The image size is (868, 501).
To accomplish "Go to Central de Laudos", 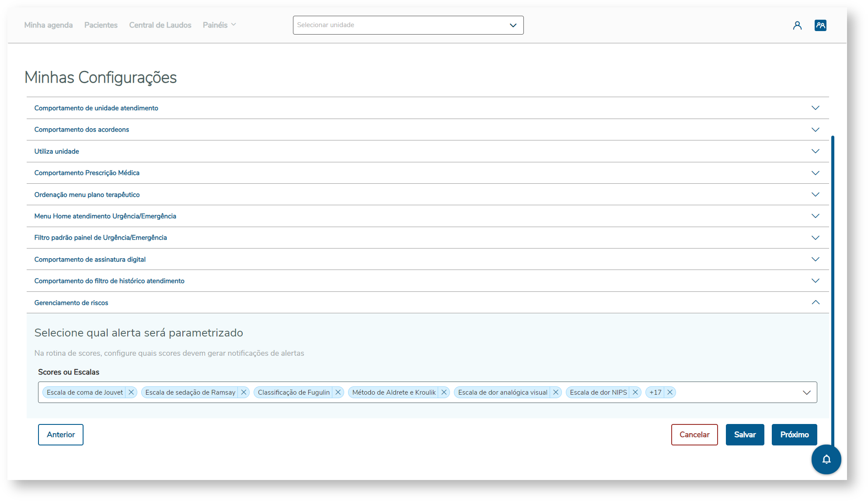I will click(x=160, y=25).
